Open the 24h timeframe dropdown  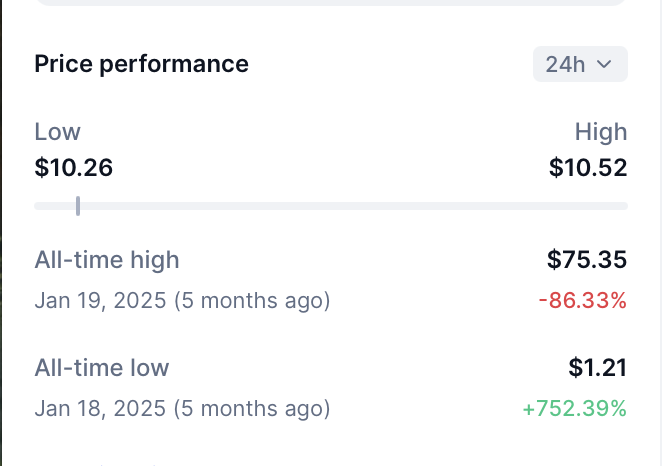[x=579, y=64]
